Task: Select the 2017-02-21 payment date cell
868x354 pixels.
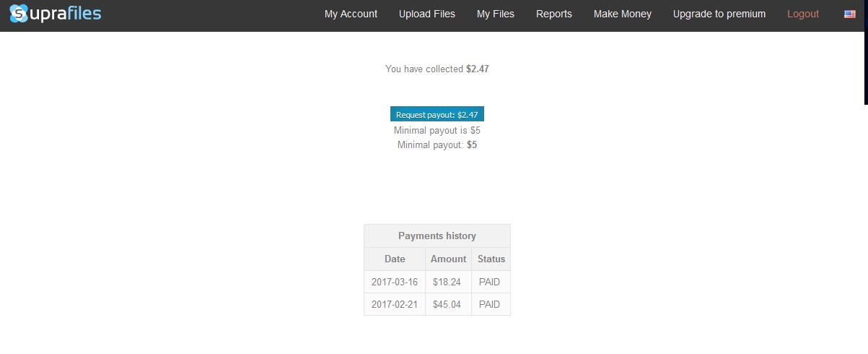Action: (395, 304)
